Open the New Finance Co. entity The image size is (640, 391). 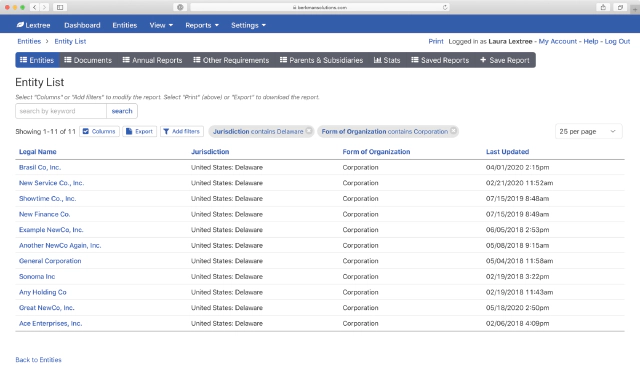[x=44, y=214]
